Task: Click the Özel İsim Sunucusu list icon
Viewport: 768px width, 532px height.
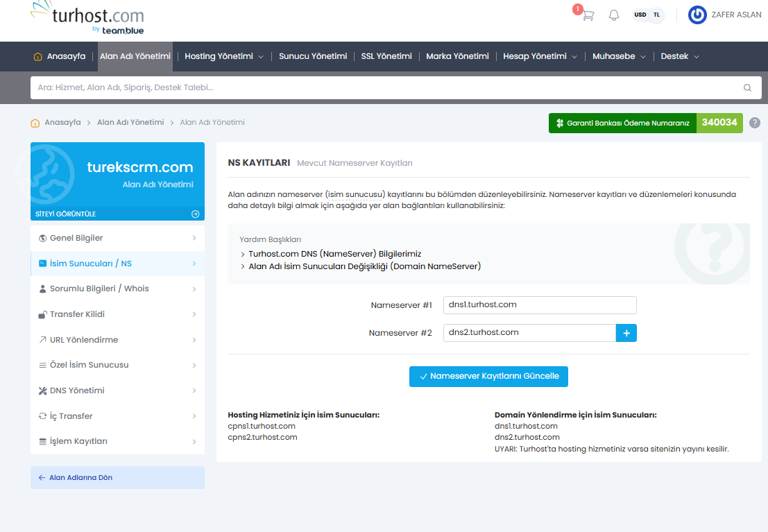Action: click(42, 366)
